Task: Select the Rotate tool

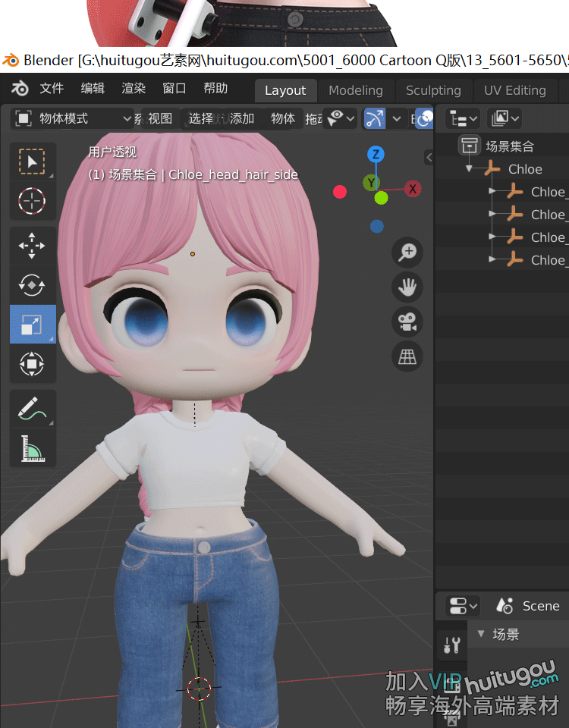Action: coord(32,285)
